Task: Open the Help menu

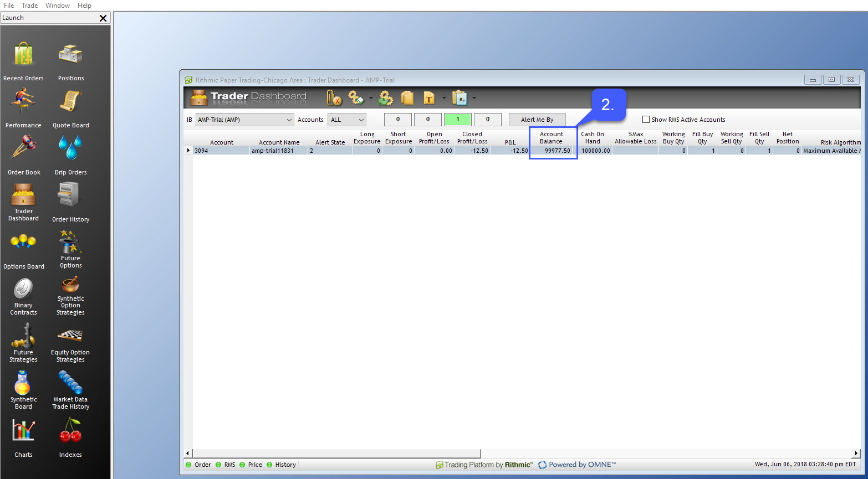Action: [x=84, y=6]
